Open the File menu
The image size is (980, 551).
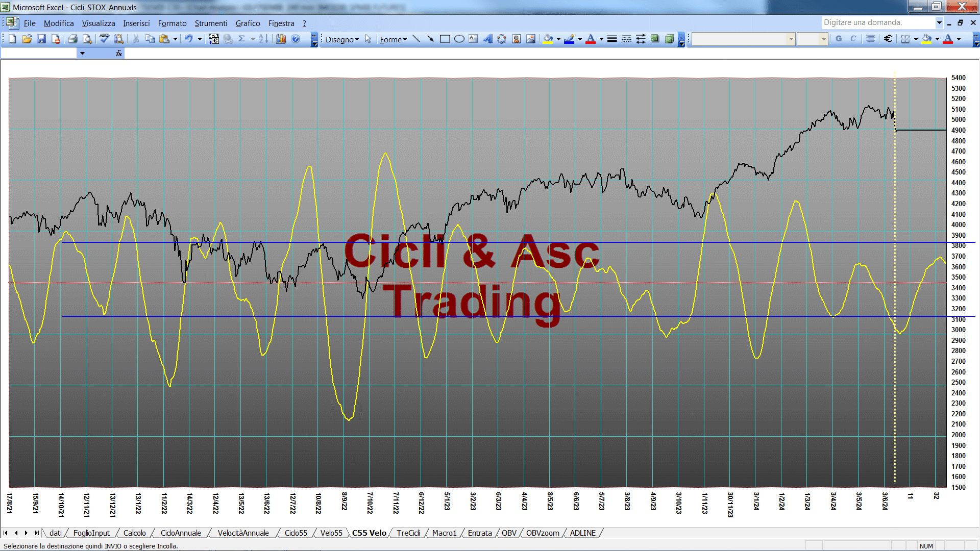point(30,23)
